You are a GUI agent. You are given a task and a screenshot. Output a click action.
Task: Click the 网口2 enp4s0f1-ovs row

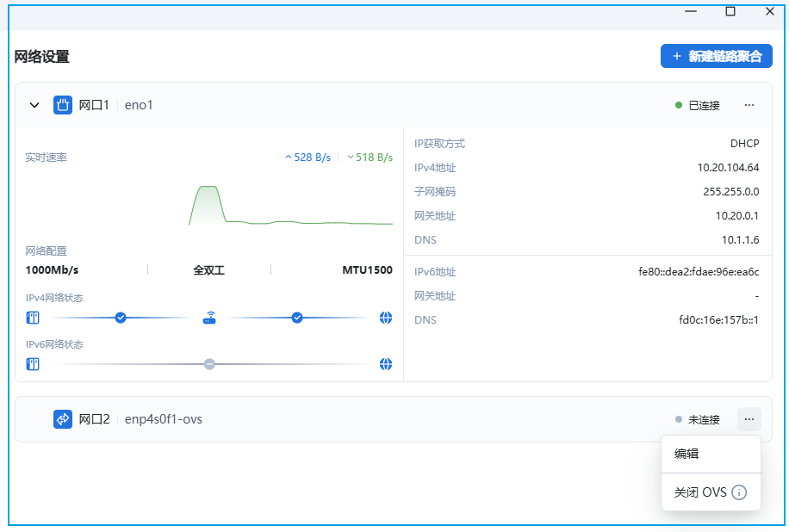coord(394,419)
